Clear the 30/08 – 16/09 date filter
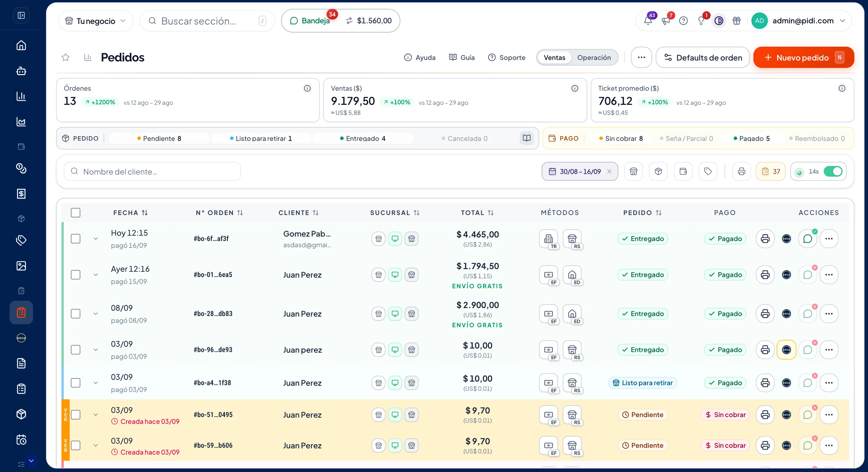Viewport: 868px width, 472px height. click(x=609, y=171)
